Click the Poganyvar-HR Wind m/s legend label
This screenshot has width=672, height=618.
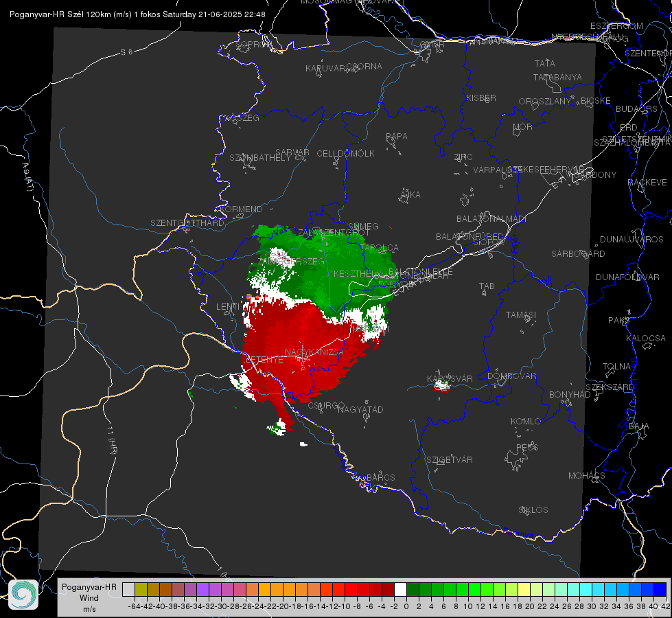(x=89, y=597)
